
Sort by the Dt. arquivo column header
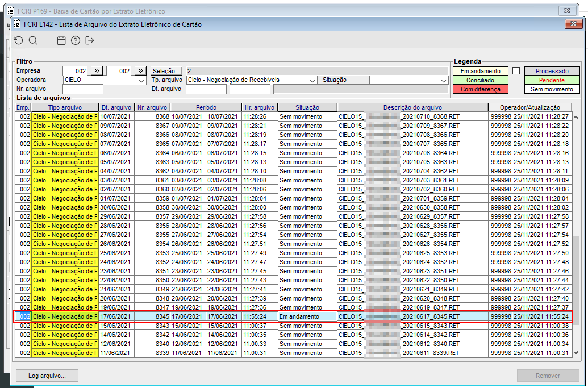[x=116, y=107]
